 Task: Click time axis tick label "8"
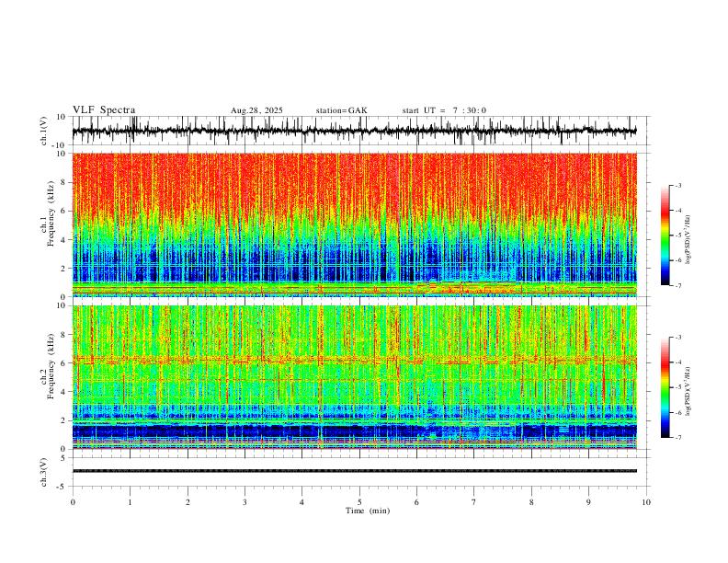tap(531, 502)
